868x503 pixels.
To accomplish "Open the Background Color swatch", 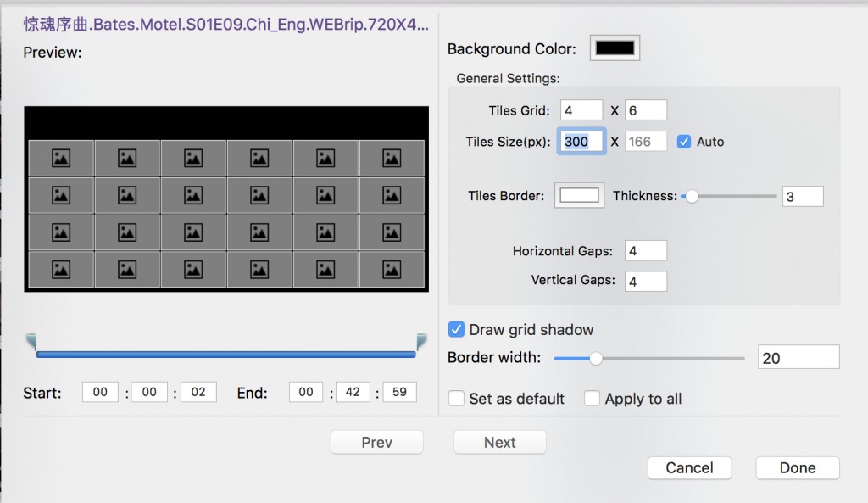I will point(615,48).
